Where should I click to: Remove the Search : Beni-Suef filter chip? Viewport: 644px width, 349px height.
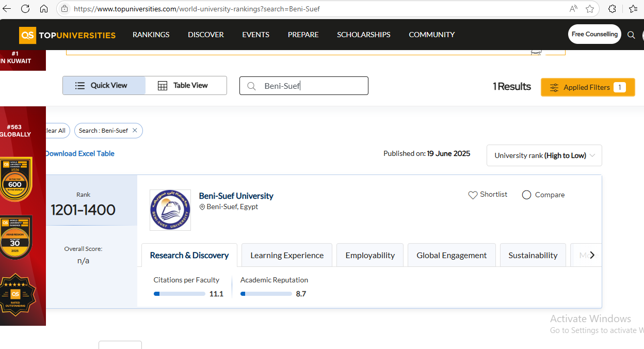pos(135,131)
